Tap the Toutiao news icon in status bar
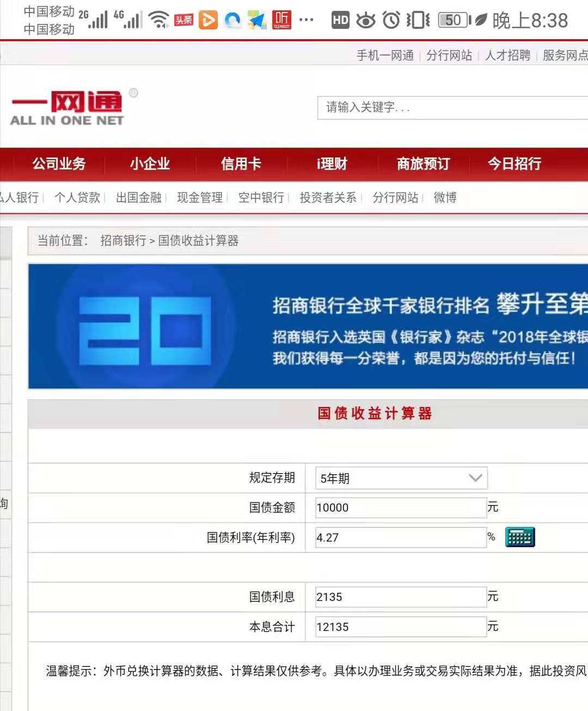Screen dimensions: 588x711 point(183,19)
